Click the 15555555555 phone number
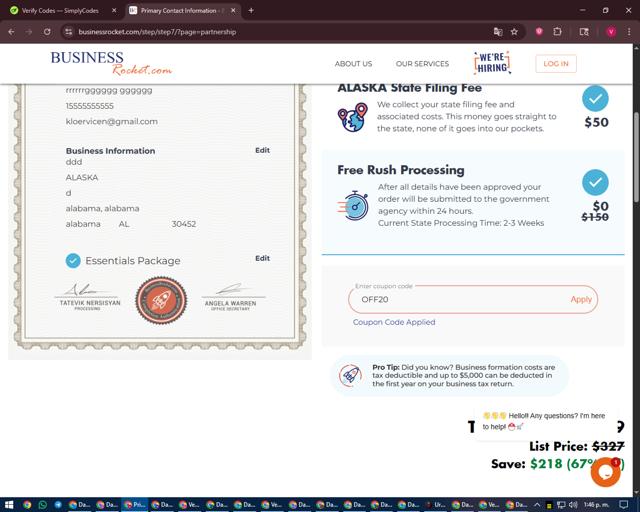Viewport: 640px width, 512px height. pos(89,106)
